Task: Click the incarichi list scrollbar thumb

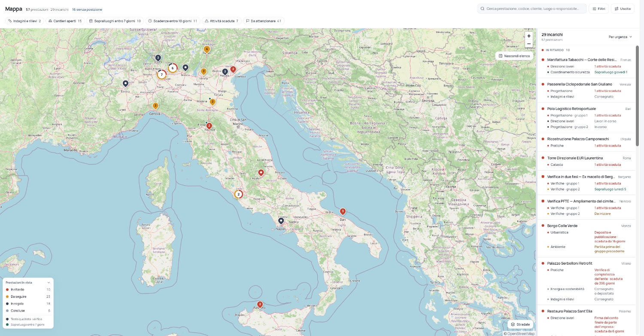Action: pos(637,95)
